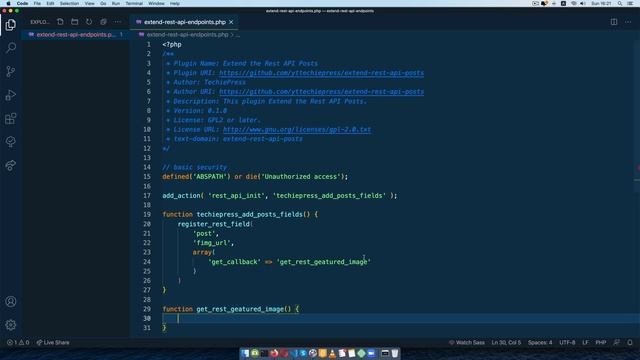
Task: Open Trash from the Dock
Action: pos(395,353)
